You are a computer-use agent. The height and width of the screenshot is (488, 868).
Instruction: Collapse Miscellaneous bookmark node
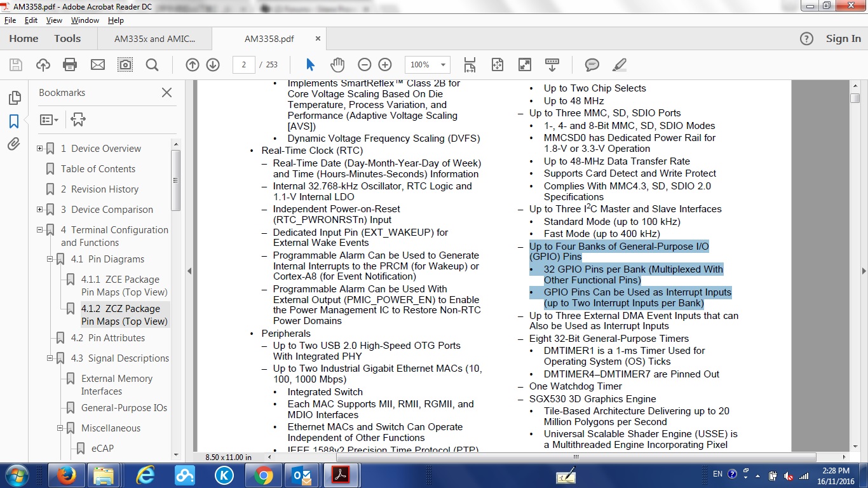[x=60, y=428]
